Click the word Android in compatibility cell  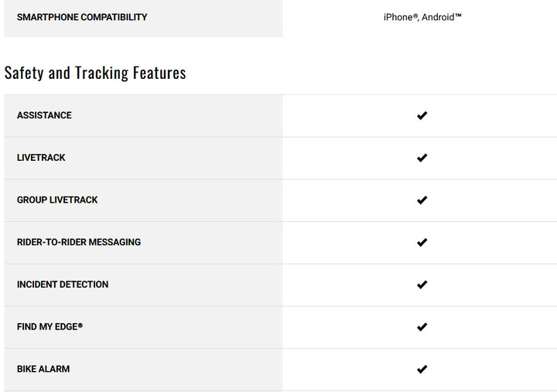(x=439, y=17)
